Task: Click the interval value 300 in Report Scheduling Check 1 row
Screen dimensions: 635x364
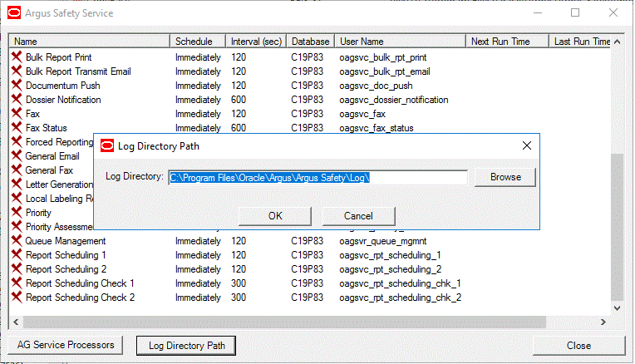Action: 239,283
